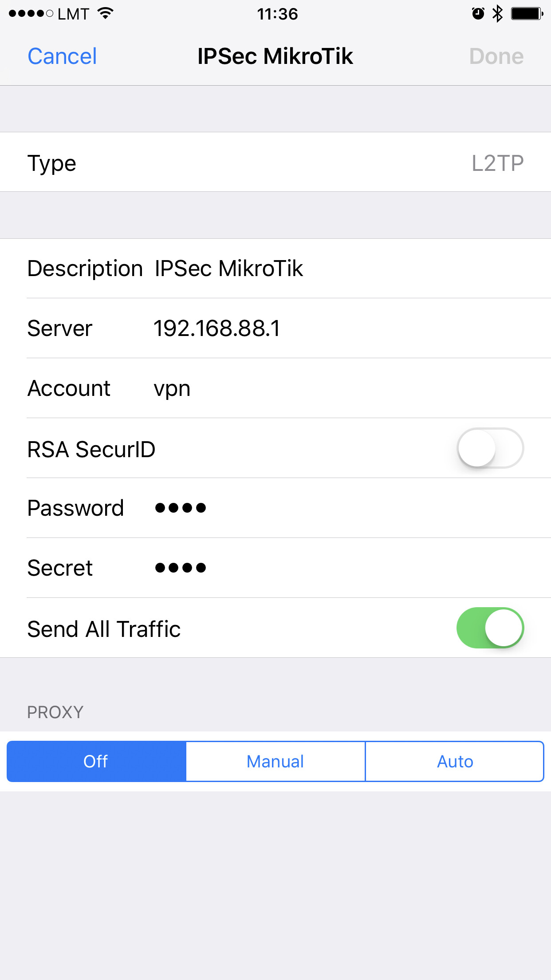Tap the Bluetooth status icon
551x980 pixels.
click(498, 14)
